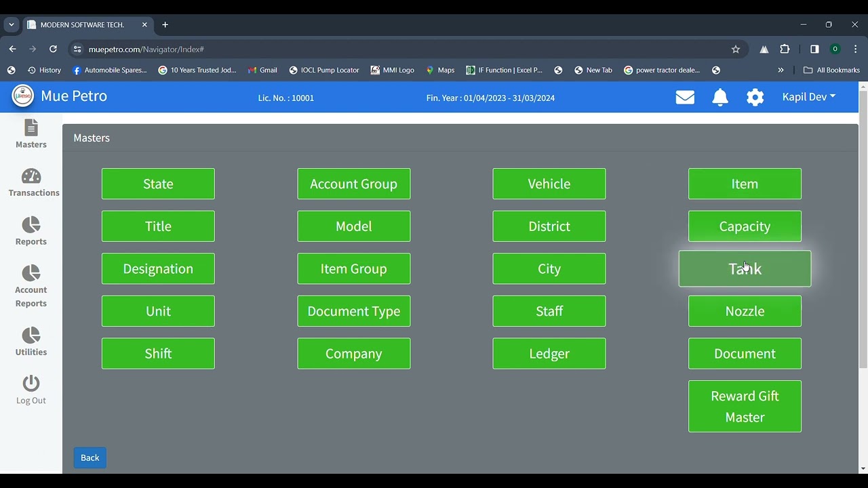Click the browser address bar URL
Viewport: 868px width, 488px height.
coord(146,49)
